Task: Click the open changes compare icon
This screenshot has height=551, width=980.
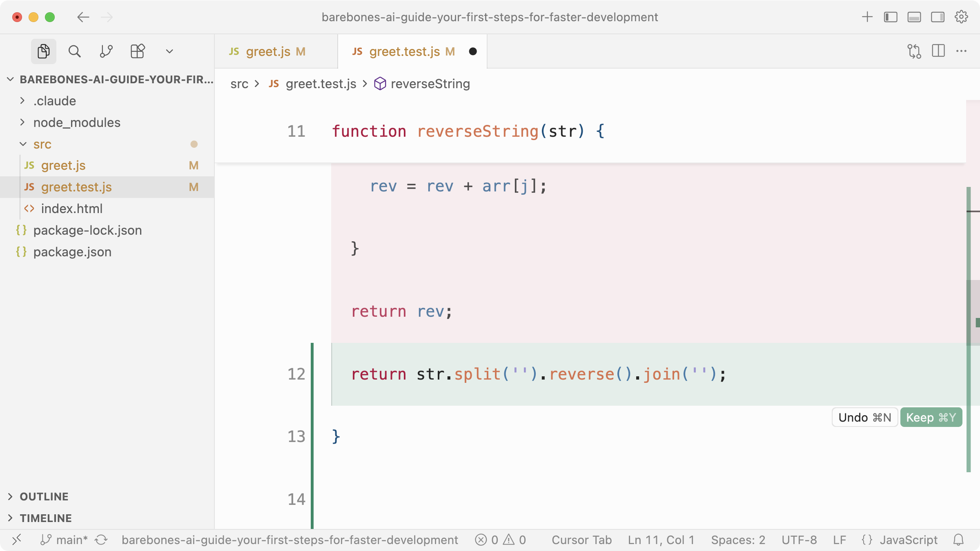Action: coord(914,51)
